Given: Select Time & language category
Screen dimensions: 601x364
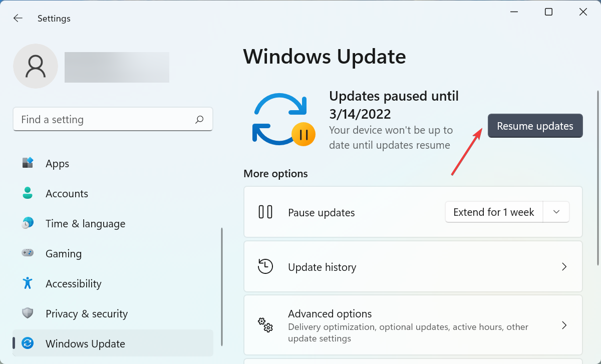Looking at the screenshot, I should coord(113,223).
